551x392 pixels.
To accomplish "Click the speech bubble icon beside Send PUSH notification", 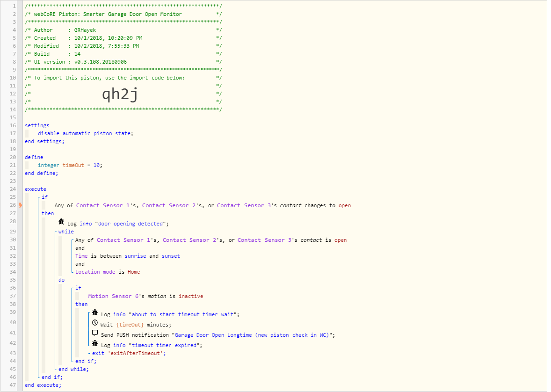I will [95, 333].
